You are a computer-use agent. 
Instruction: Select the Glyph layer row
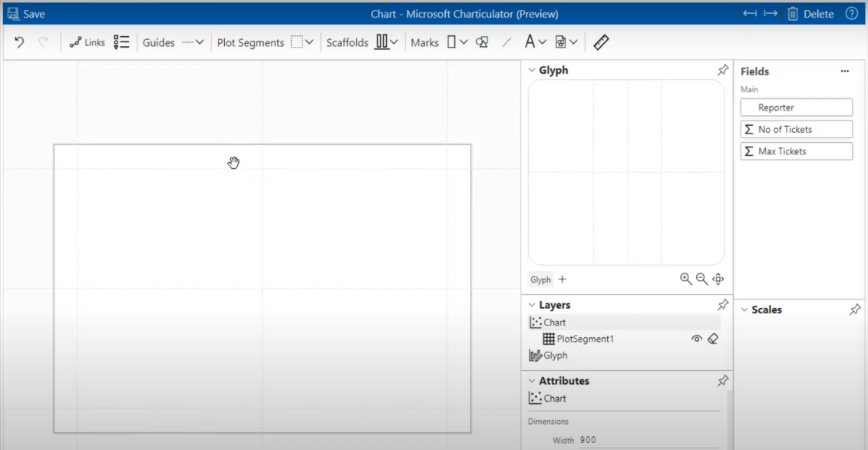click(625, 356)
